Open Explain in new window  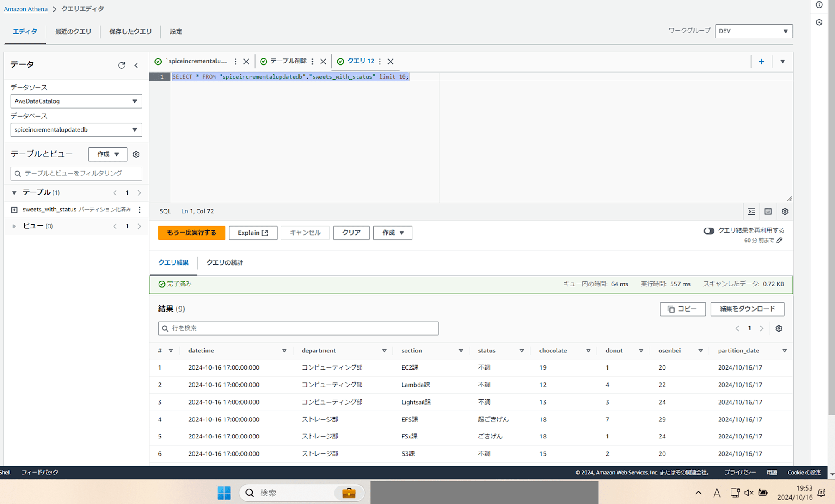253,233
